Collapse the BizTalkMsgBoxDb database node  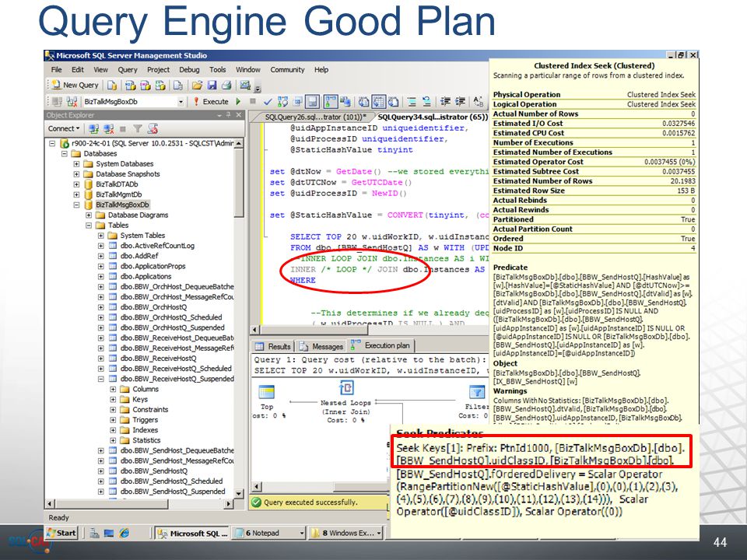(x=76, y=205)
